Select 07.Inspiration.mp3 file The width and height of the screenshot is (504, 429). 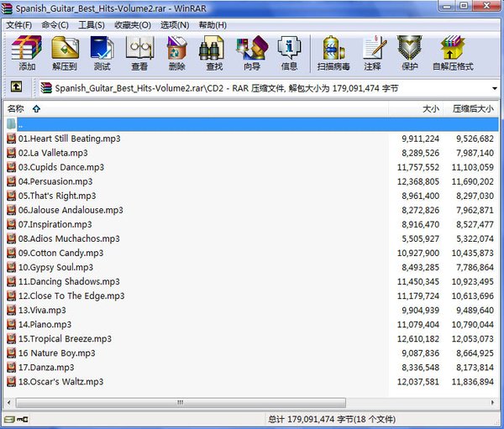[55, 224]
